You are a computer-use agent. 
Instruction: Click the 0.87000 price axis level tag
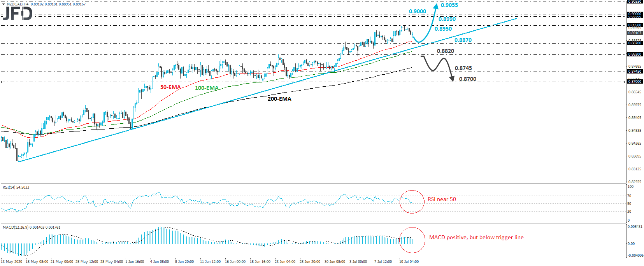click(635, 82)
